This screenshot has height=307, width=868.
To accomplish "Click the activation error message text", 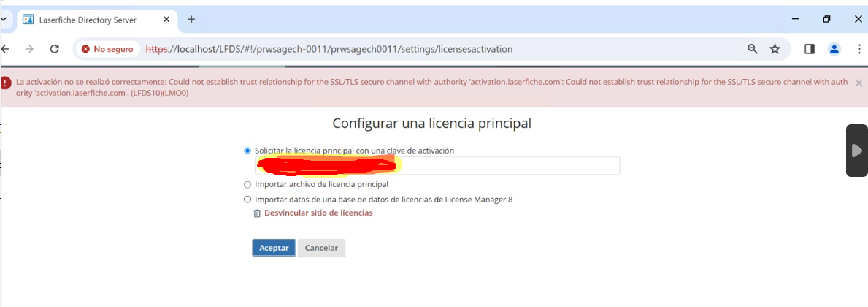I will 431,88.
